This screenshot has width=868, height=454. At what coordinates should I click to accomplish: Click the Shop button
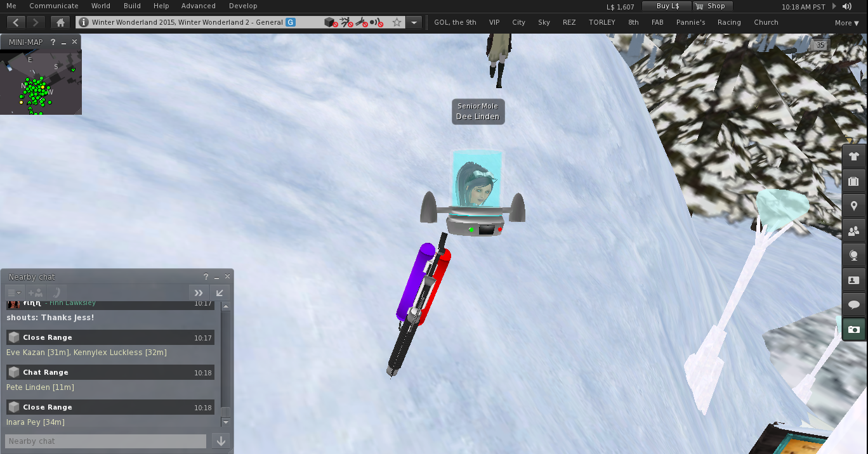click(711, 6)
